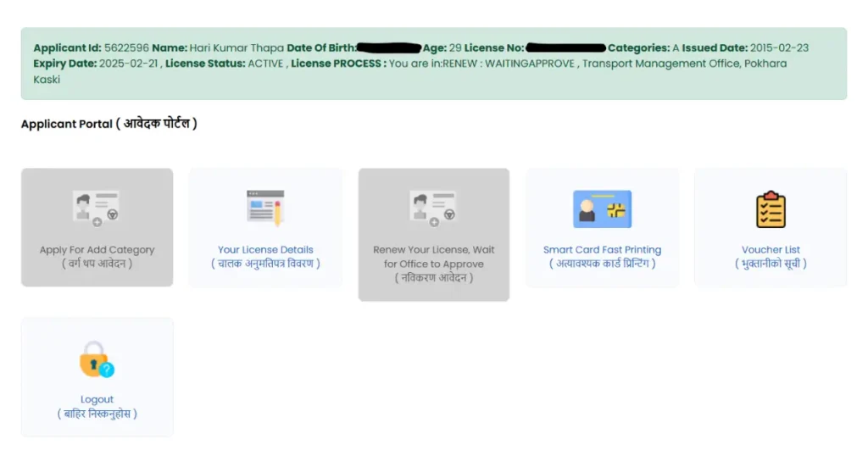Open the Your License Details link text

265,249
